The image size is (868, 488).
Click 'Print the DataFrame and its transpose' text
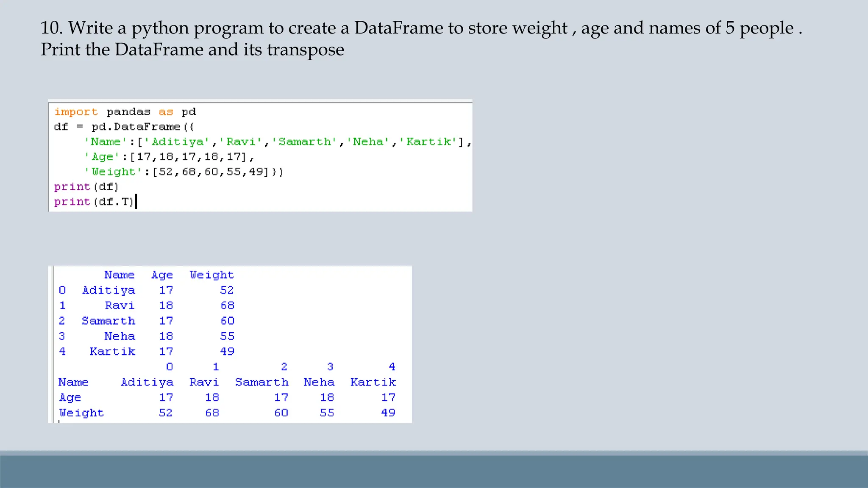point(192,50)
